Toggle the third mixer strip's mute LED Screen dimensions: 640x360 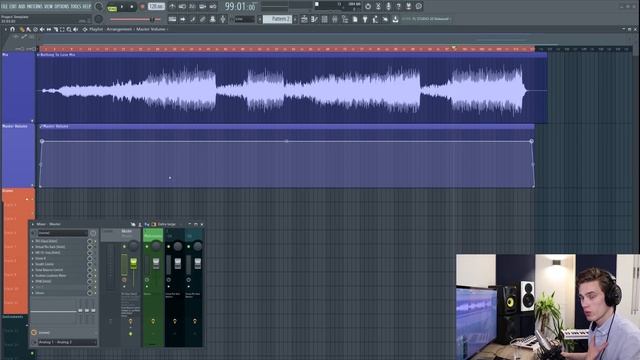pyautogui.click(x=169, y=247)
